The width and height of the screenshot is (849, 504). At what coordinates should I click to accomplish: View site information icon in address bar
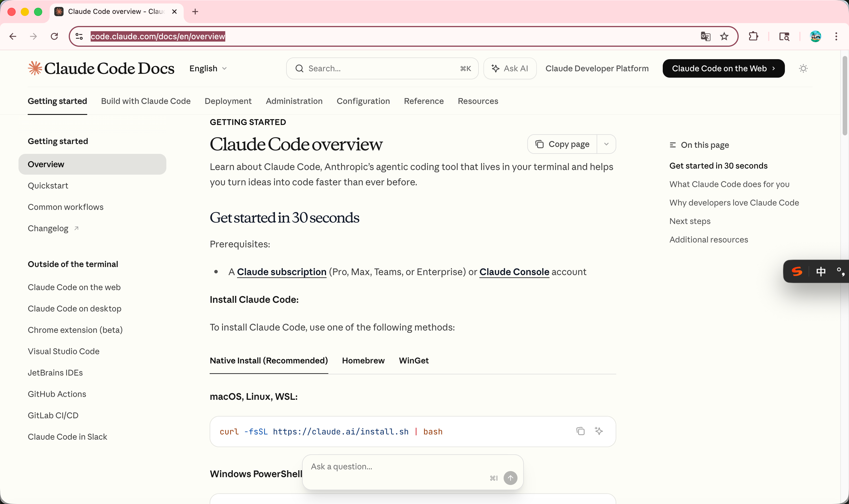(79, 36)
